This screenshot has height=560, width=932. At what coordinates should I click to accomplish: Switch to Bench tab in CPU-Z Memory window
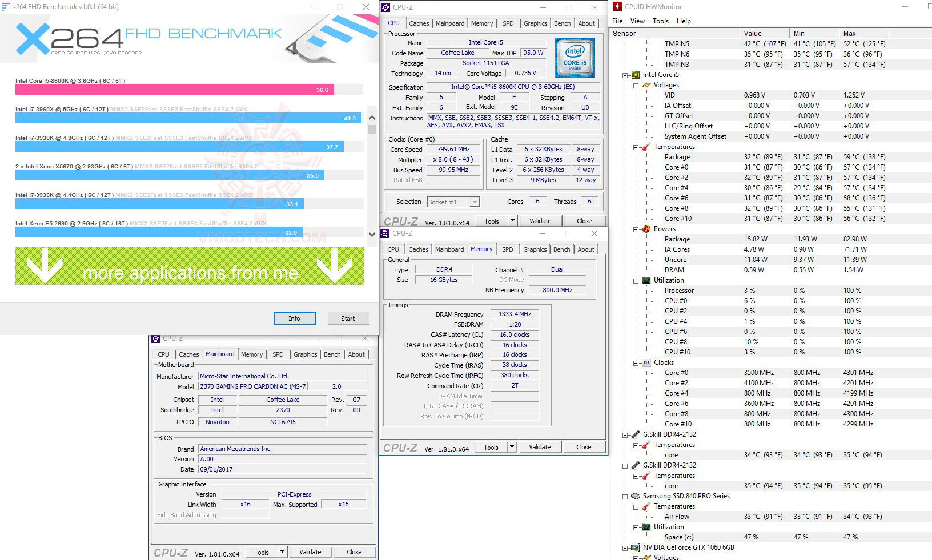[561, 249]
